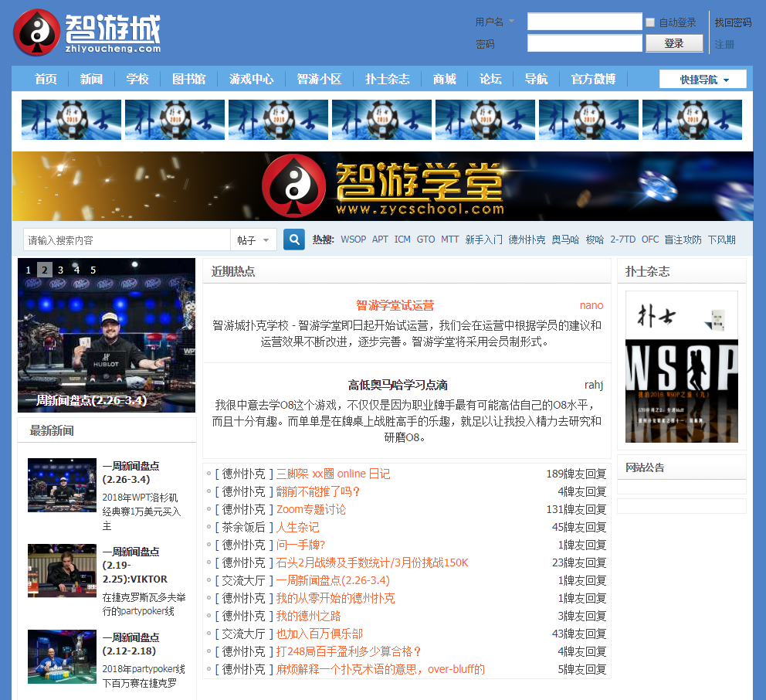Open 导航 navigation item
The width and height of the screenshot is (766, 700).
[x=537, y=79]
